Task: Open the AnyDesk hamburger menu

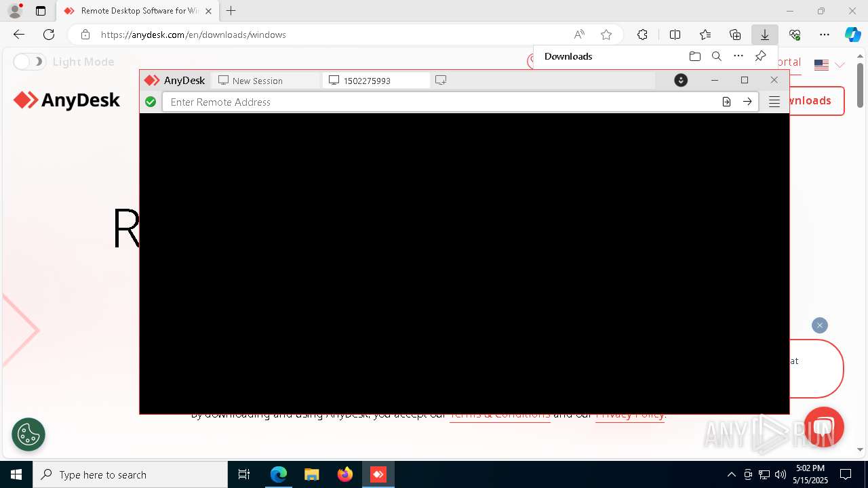Action: (x=774, y=102)
